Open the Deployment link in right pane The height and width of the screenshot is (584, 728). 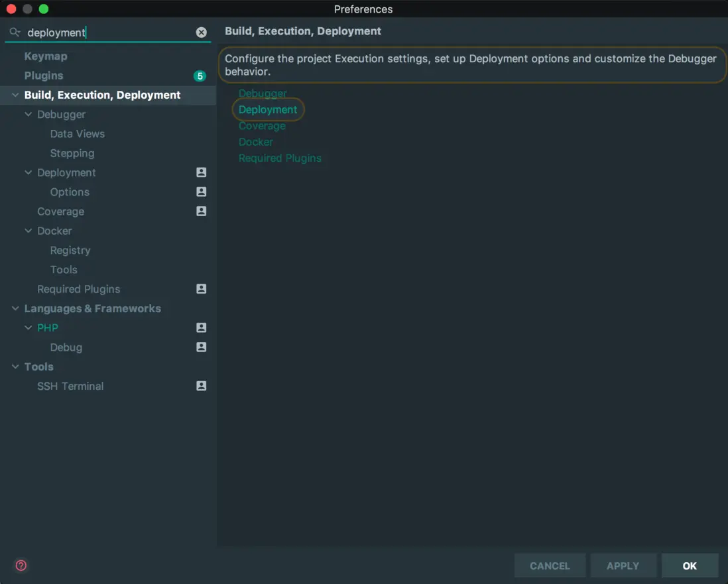click(268, 109)
